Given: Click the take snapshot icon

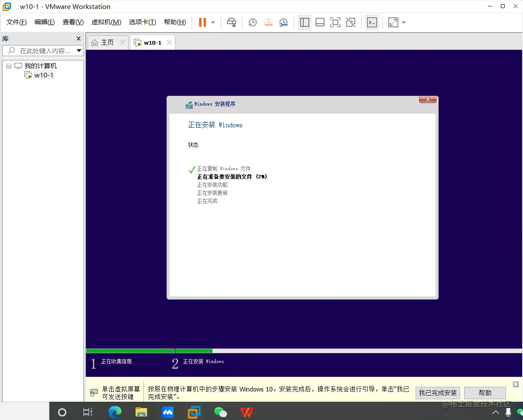Looking at the screenshot, I should point(253,23).
